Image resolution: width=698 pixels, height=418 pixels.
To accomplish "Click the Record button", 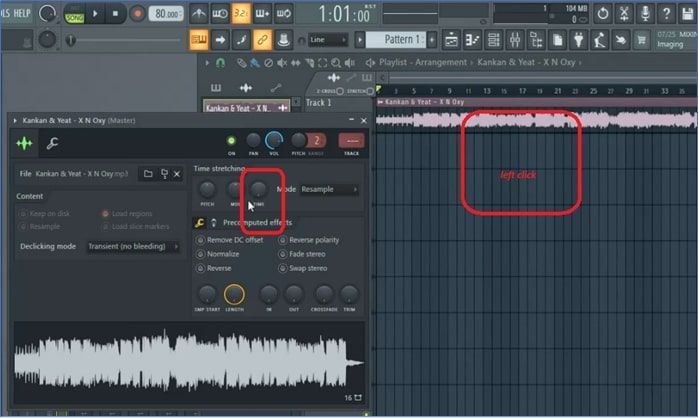I will tap(137, 14).
